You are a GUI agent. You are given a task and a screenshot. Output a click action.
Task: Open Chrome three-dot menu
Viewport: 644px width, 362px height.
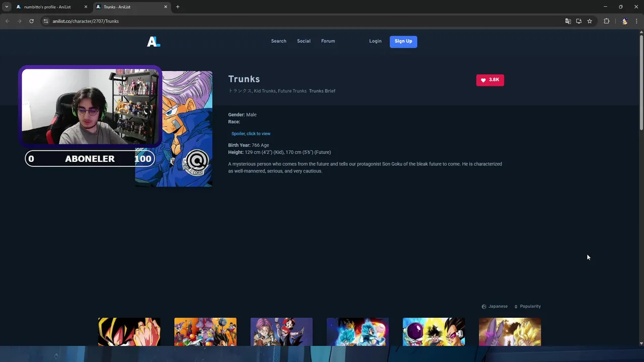(x=636, y=21)
